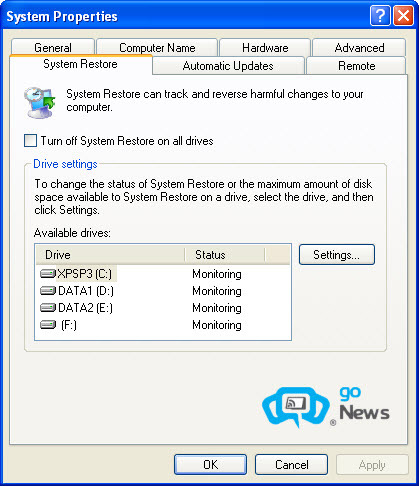Close the System Properties dialog
The height and width of the screenshot is (486, 419).
(403, 16)
